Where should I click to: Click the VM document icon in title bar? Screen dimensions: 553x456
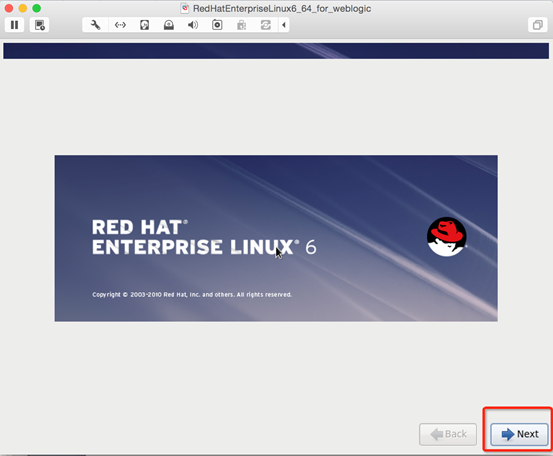185,8
